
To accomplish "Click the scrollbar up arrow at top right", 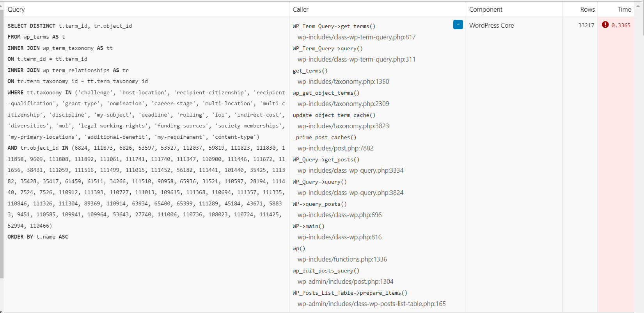I will [x=638, y=7].
